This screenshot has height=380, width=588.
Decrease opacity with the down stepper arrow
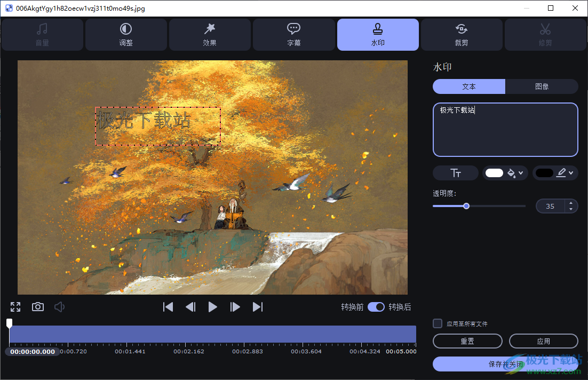[x=571, y=209]
